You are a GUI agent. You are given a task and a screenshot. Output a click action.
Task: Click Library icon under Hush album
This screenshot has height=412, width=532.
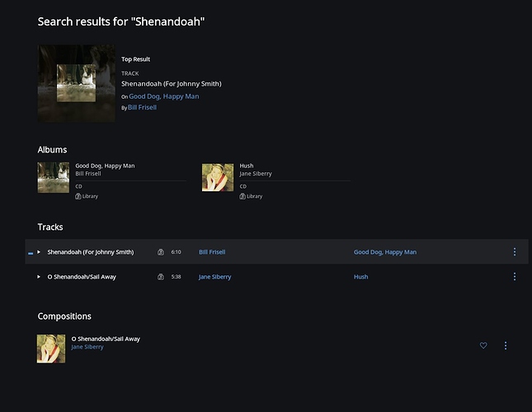(242, 196)
